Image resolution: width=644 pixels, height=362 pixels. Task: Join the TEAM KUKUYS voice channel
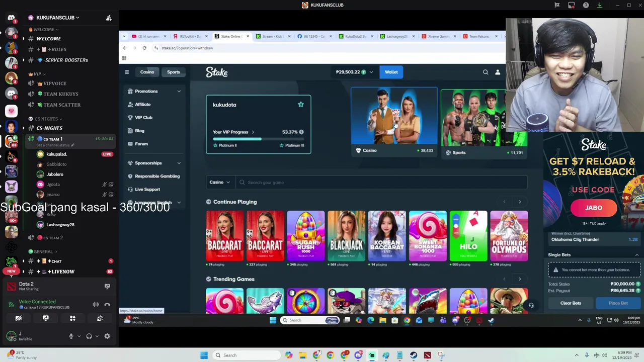(x=60, y=94)
